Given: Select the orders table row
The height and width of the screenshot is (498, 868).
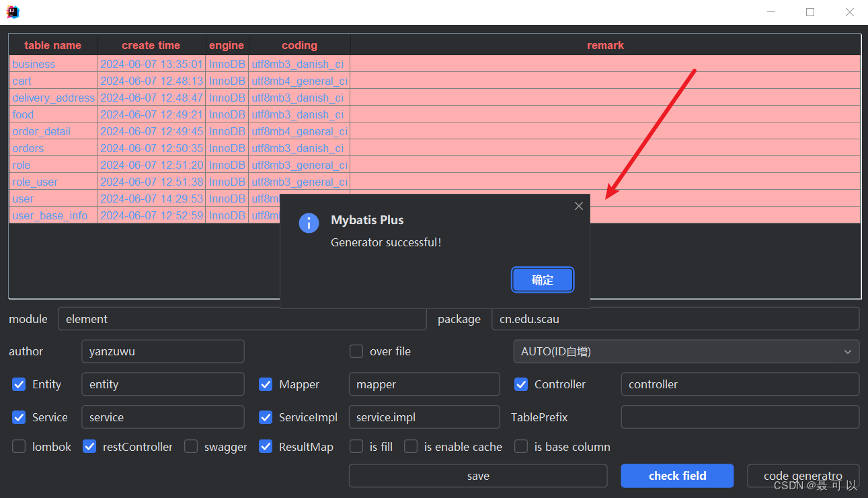Looking at the screenshot, I should point(435,148).
